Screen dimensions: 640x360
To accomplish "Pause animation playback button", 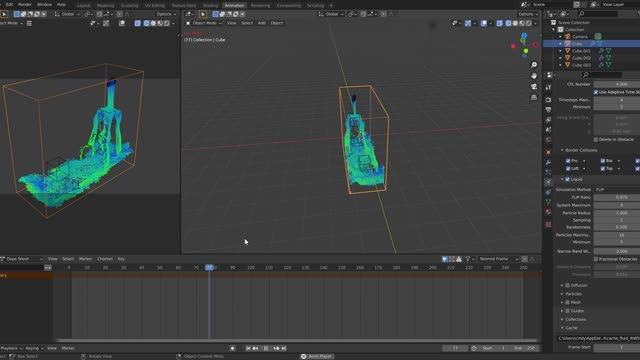I will point(266,348).
